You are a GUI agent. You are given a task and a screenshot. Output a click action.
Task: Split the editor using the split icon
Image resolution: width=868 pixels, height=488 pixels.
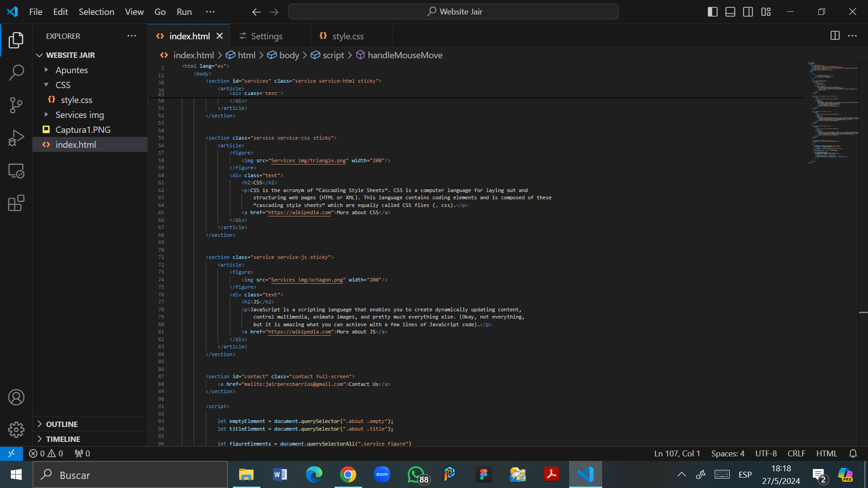click(835, 36)
